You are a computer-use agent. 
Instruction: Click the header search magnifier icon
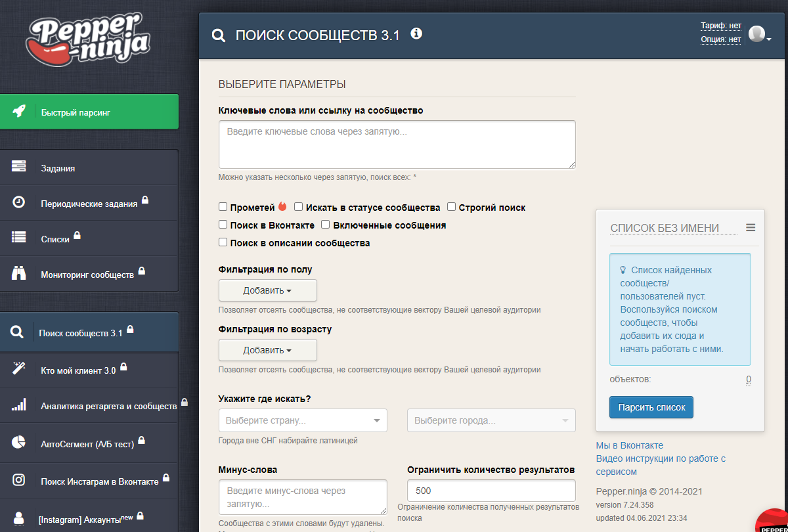pos(219,35)
